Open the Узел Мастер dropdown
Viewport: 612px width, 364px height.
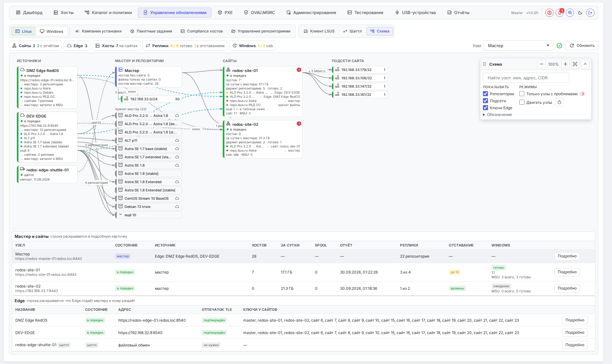pos(519,46)
